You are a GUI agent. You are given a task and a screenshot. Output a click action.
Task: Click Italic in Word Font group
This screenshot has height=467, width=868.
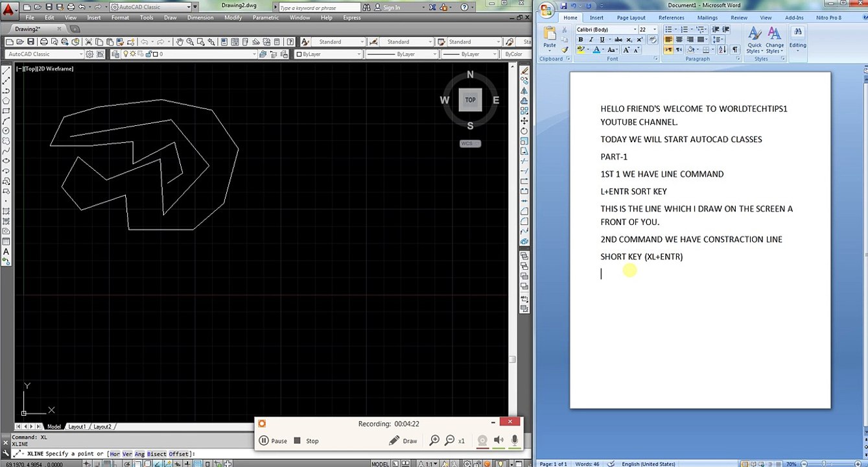click(591, 40)
